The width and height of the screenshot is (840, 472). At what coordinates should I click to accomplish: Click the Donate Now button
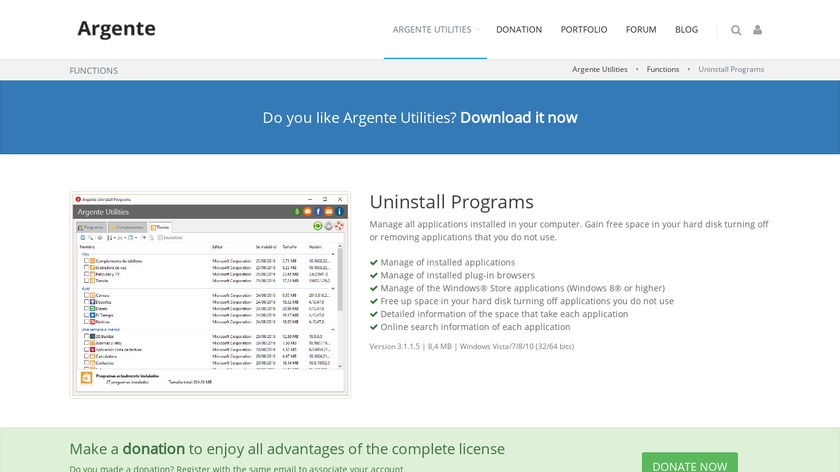[x=689, y=464]
